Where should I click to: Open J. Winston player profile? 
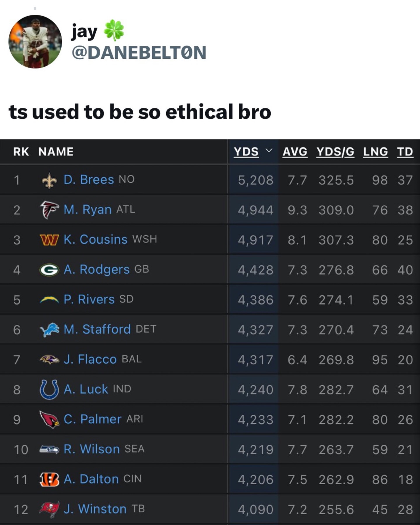pos(95,509)
